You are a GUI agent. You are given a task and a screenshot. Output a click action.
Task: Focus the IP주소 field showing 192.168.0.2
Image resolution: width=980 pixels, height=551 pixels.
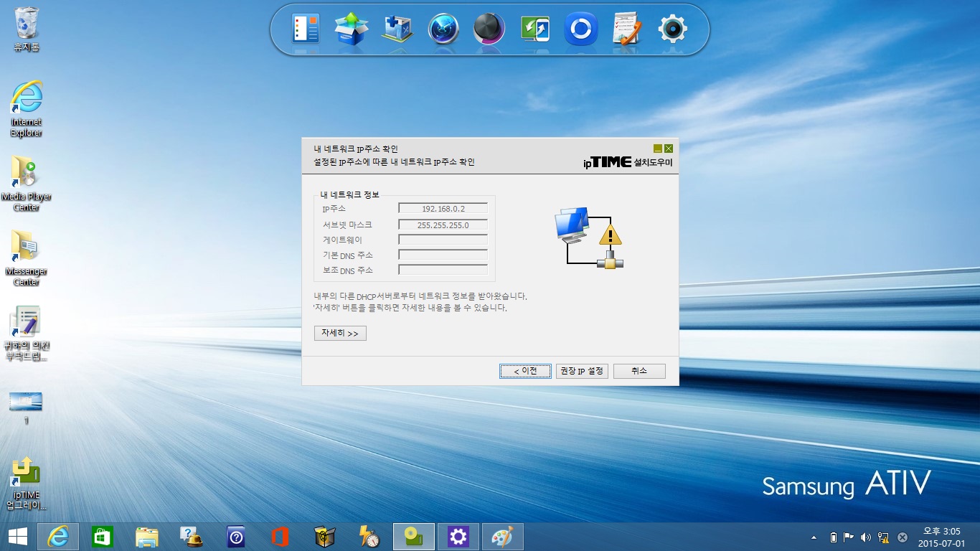[x=443, y=209]
